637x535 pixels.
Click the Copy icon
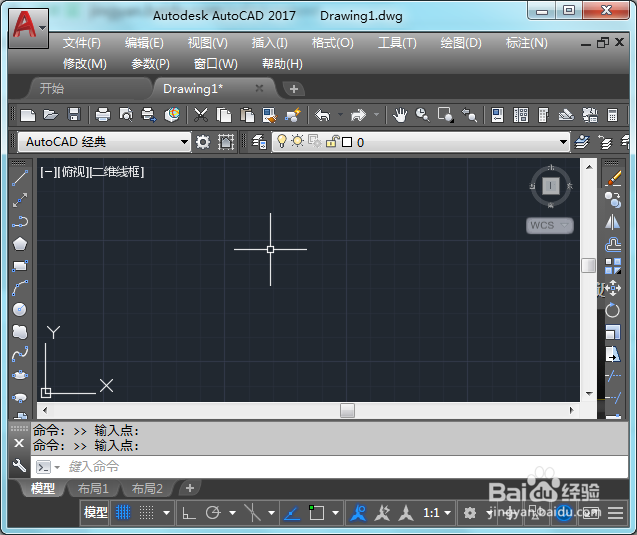point(224,115)
